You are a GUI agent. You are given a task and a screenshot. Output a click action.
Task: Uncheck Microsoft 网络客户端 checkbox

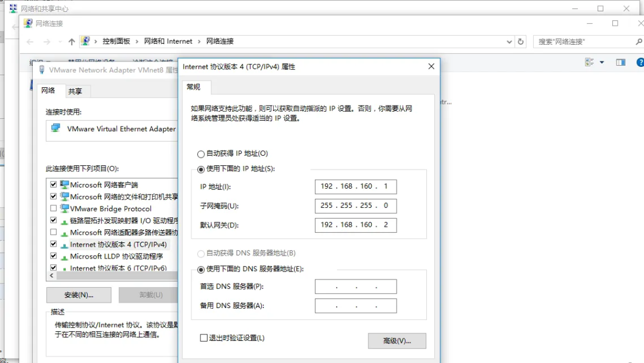[54, 184]
